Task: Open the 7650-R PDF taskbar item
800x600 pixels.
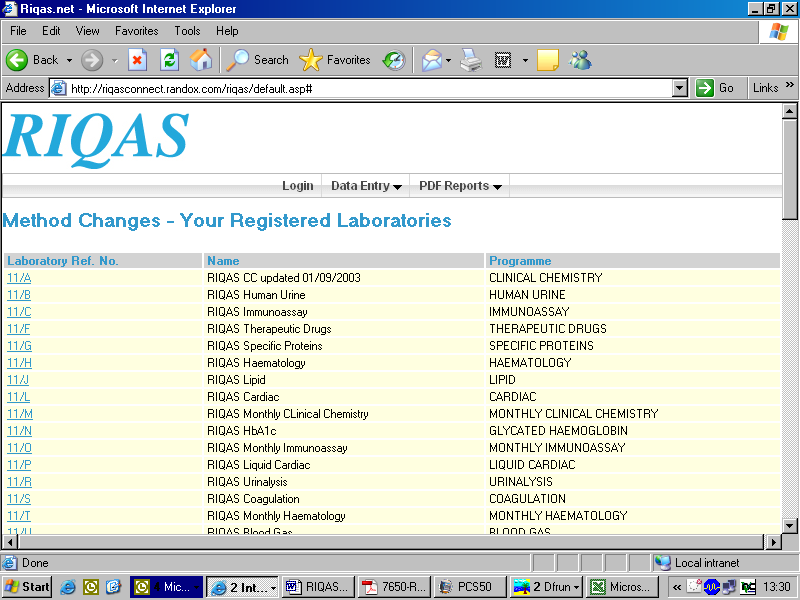Action: coord(395,587)
